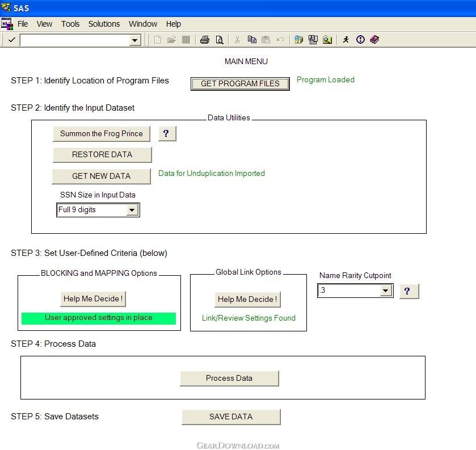Click Help Me Decide under Global Link Options
This screenshot has height=450, width=476.
click(247, 299)
